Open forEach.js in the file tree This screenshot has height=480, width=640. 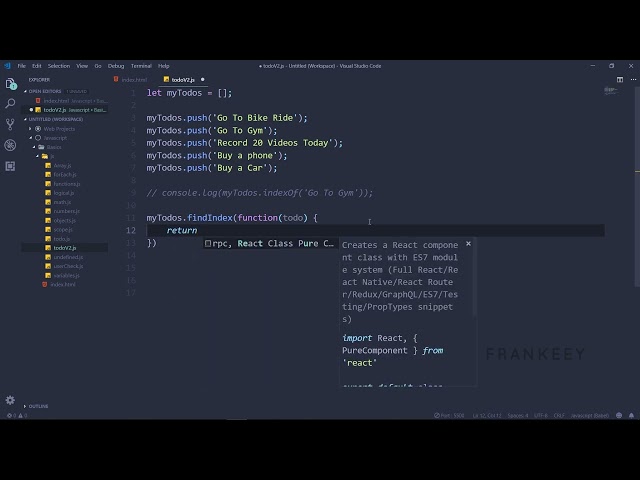pos(65,174)
